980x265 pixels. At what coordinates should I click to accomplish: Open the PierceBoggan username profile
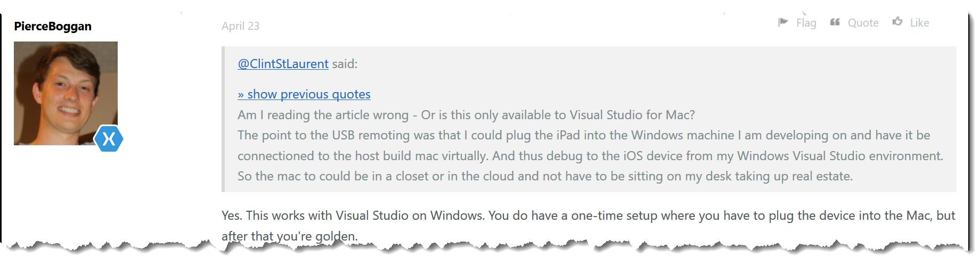53,26
